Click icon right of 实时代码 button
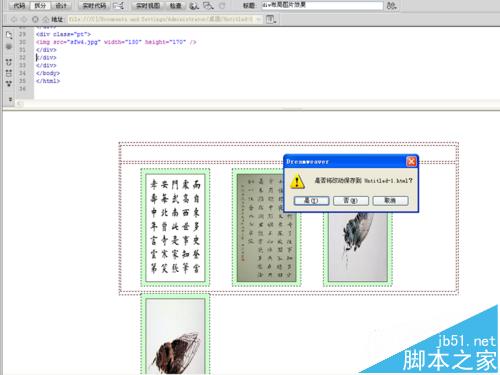The height and width of the screenshot is (375, 500). pos(119,5)
